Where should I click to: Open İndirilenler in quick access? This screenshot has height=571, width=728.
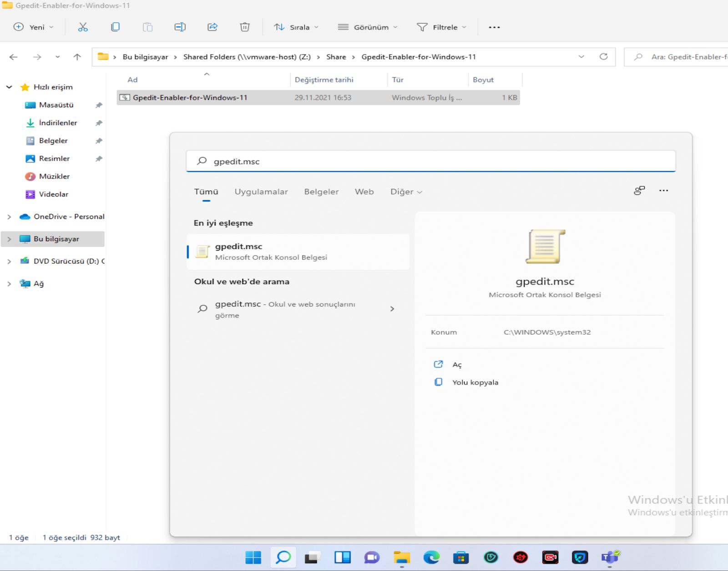click(x=58, y=123)
